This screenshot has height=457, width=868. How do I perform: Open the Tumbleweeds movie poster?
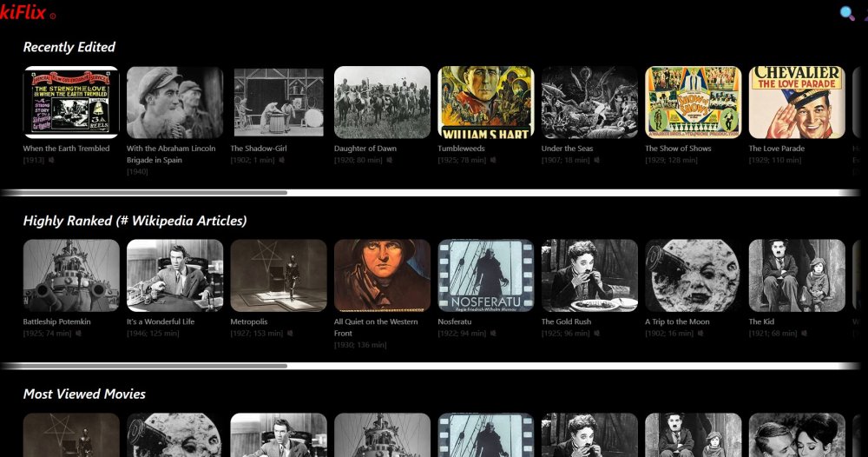(485, 102)
